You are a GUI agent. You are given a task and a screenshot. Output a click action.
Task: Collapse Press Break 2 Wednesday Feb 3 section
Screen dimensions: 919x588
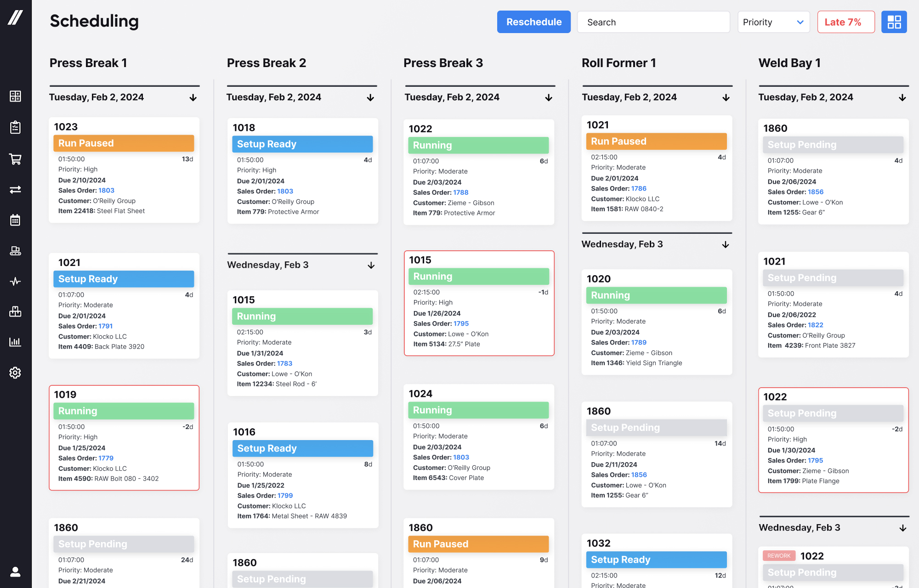(371, 266)
